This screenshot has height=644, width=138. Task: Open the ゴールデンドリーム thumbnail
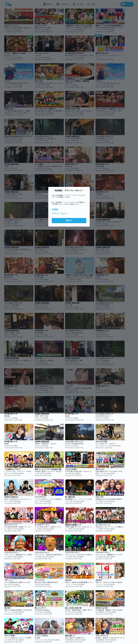[x=110, y=515]
